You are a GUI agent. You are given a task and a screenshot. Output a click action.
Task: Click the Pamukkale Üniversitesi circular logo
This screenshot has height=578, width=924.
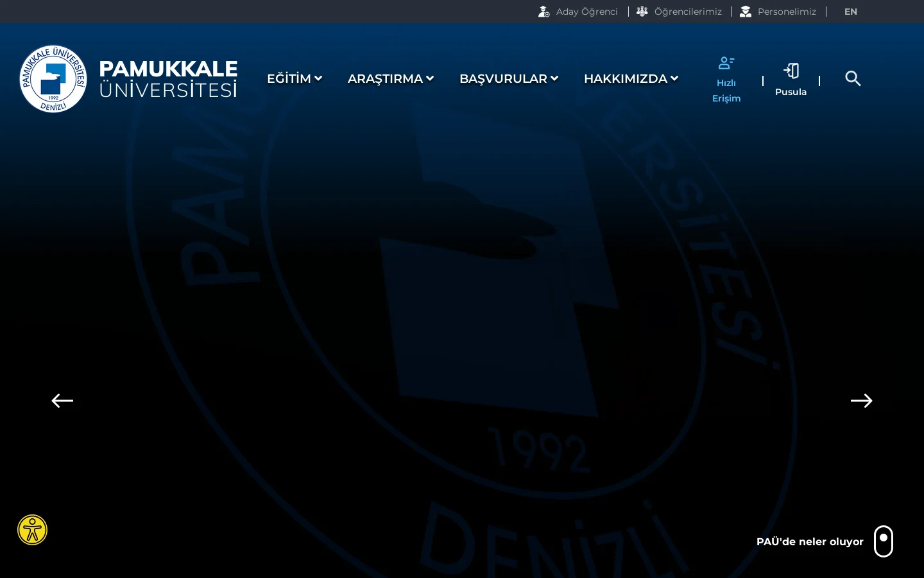coord(53,78)
